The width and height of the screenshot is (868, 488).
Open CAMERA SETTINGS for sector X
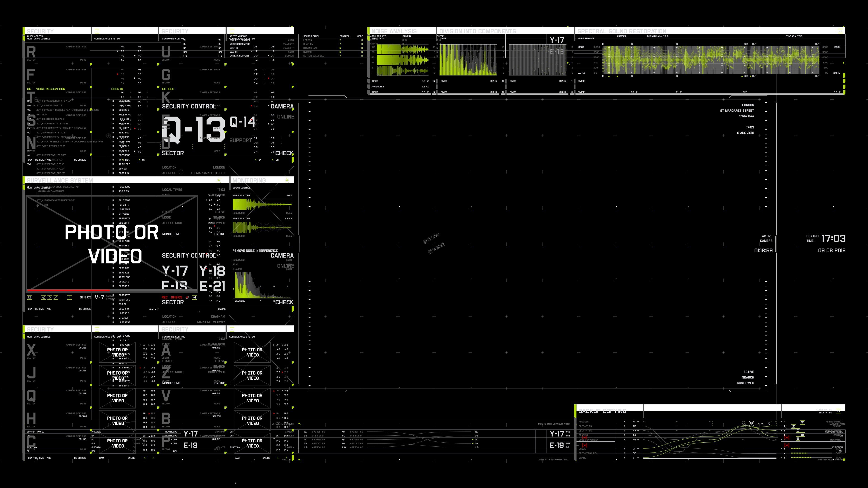pyautogui.click(x=76, y=345)
